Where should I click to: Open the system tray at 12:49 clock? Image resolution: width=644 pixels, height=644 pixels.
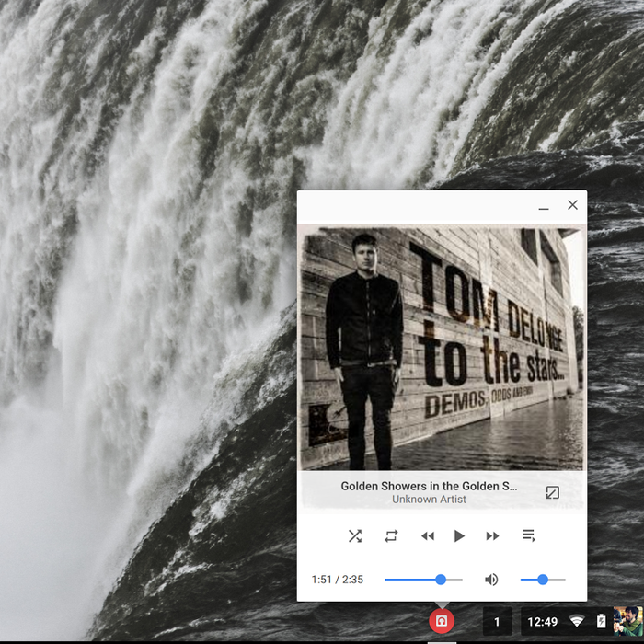[542, 622]
